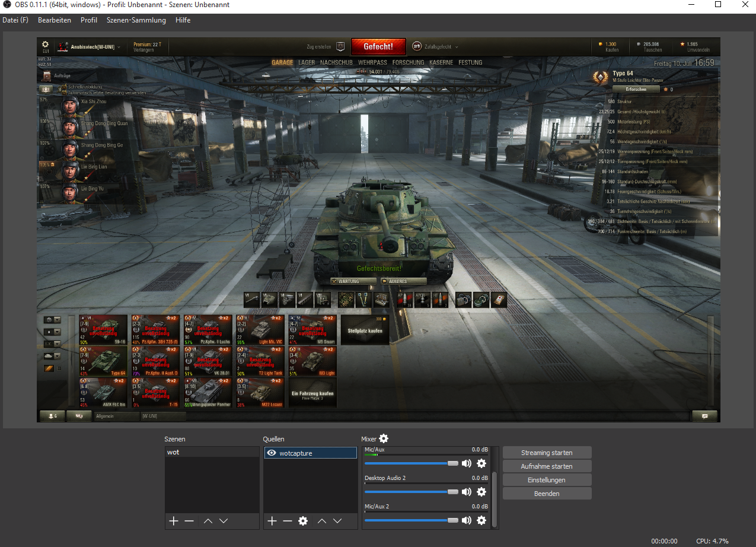Move the scene up in Szenen list
The width and height of the screenshot is (756, 547).
click(x=208, y=521)
